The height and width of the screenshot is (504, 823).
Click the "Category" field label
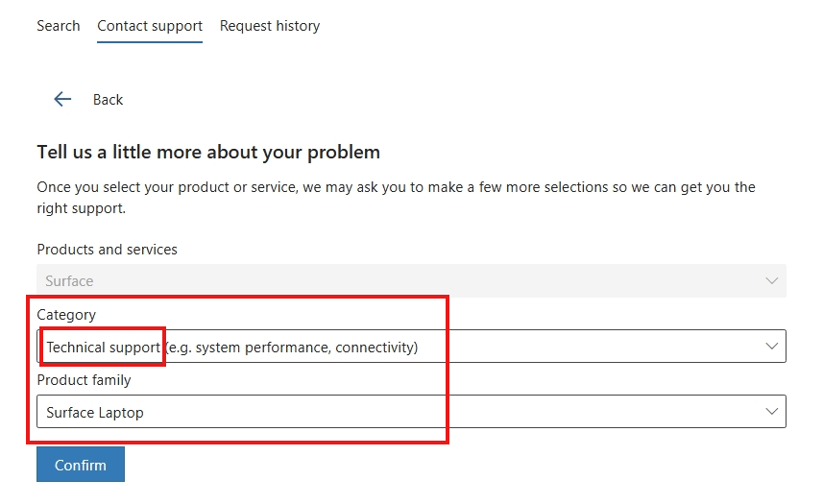(66, 315)
